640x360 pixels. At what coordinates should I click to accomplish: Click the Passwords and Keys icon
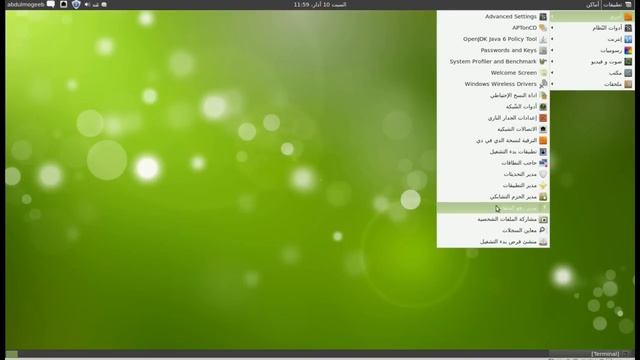(x=543, y=50)
